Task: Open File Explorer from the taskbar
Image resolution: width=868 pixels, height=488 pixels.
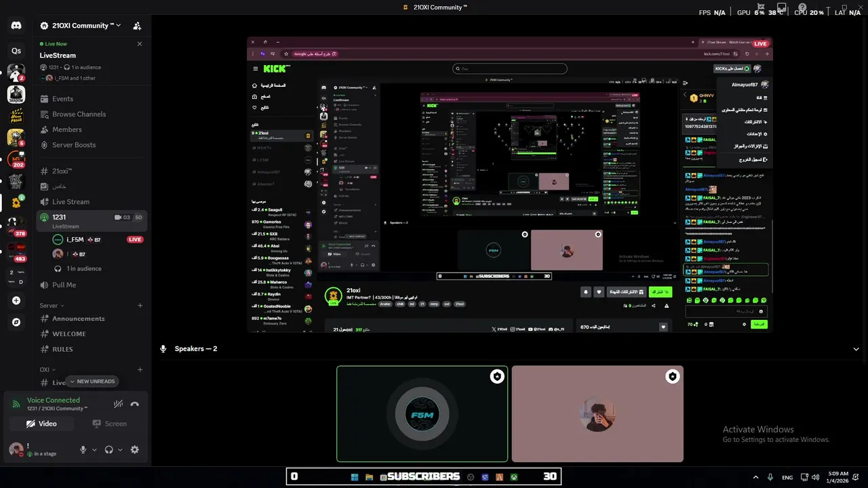Action: click(x=369, y=476)
